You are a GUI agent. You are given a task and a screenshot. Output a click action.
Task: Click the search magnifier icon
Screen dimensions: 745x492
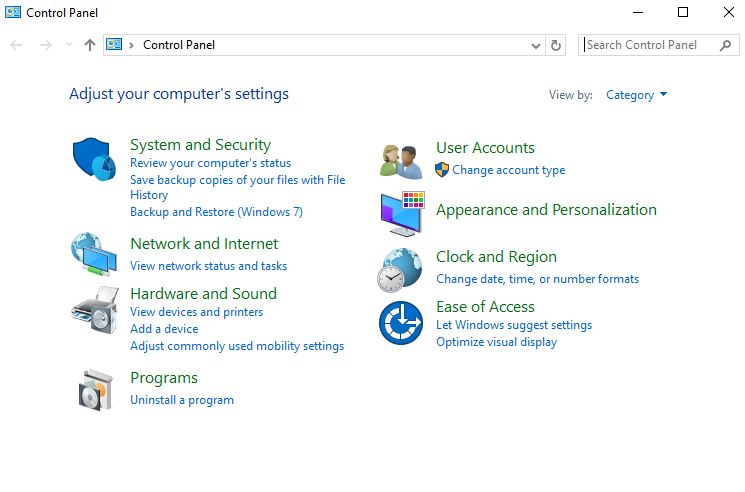point(725,45)
